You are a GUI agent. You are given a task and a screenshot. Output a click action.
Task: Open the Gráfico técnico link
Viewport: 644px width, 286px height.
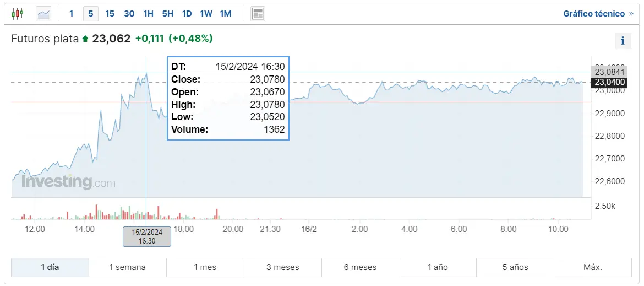(598, 14)
